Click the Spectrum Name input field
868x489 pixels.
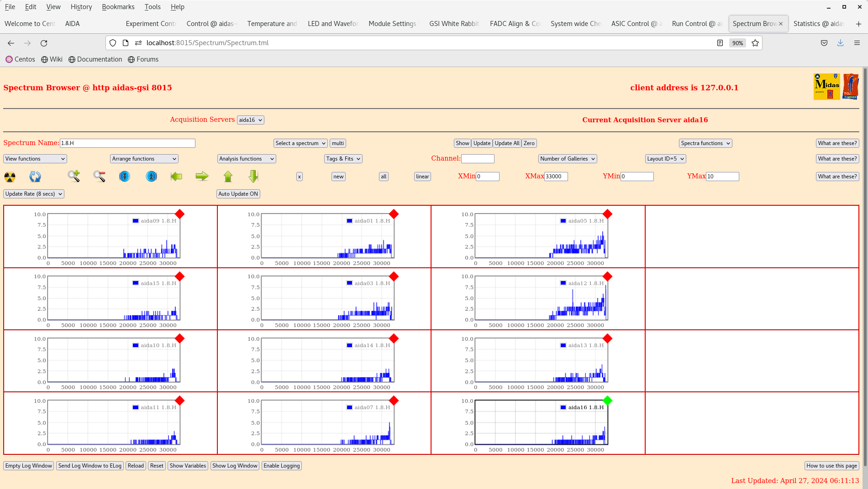pyautogui.click(x=127, y=143)
